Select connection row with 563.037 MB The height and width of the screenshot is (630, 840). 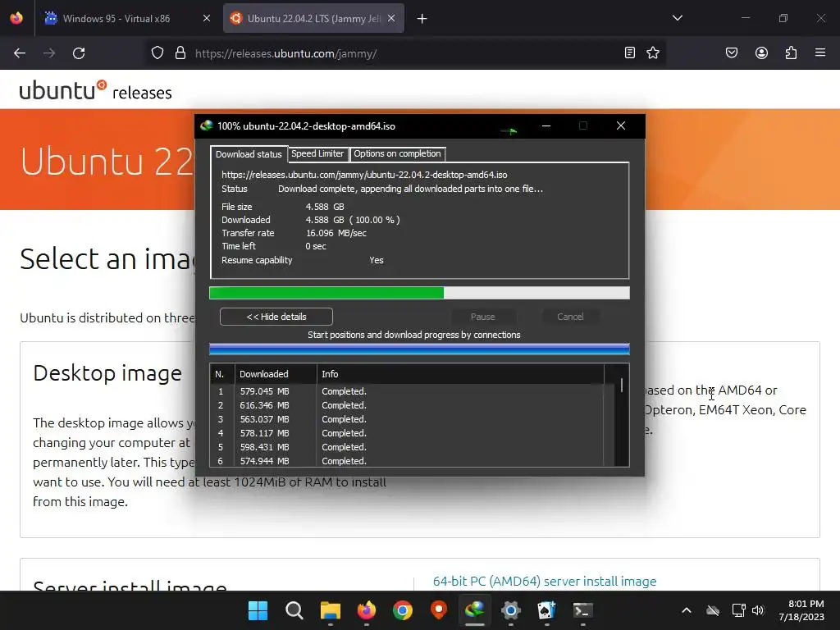click(407, 419)
